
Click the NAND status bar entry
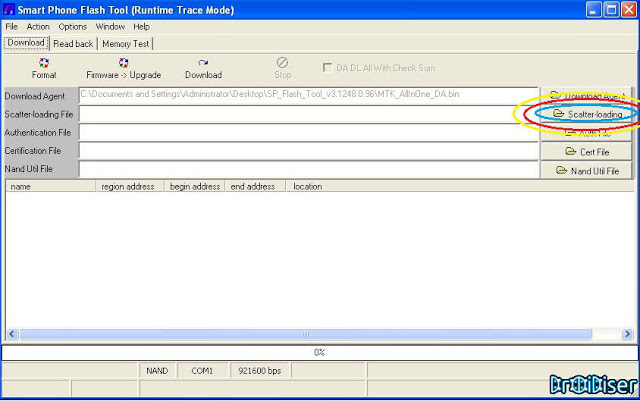pos(157,371)
